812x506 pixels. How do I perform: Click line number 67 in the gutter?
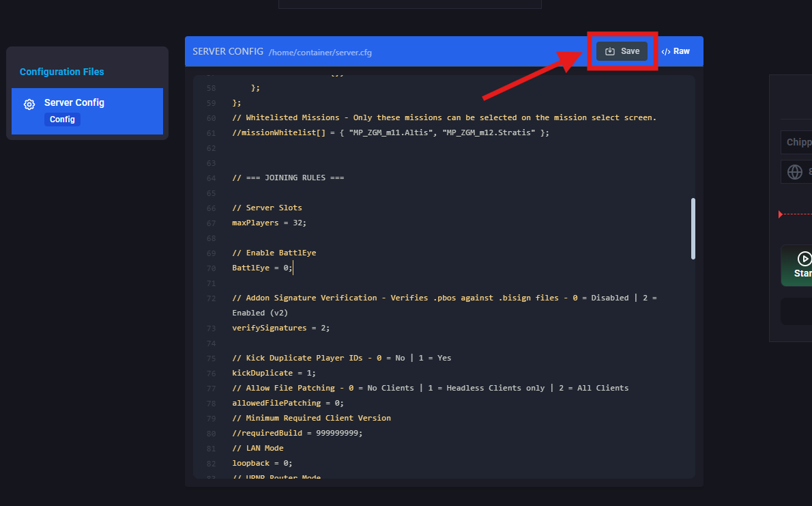212,223
